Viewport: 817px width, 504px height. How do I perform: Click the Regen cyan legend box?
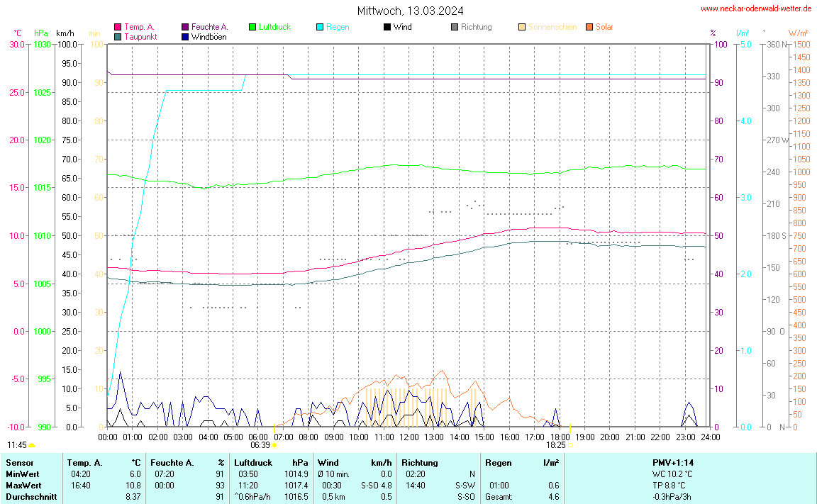[x=320, y=27]
